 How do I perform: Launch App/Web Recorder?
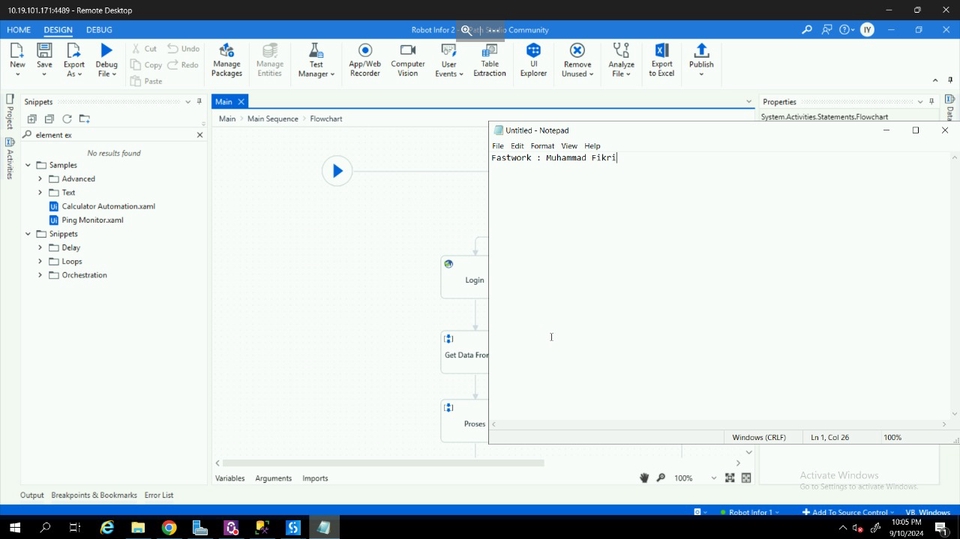(x=365, y=59)
